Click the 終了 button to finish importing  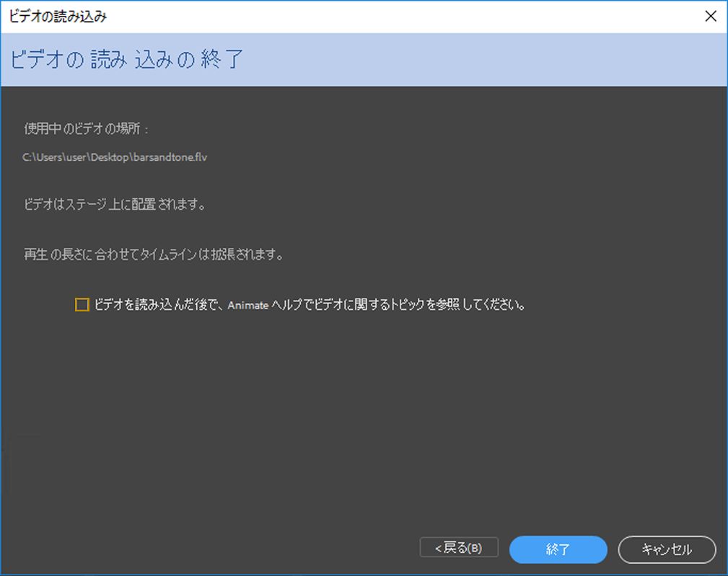click(558, 550)
